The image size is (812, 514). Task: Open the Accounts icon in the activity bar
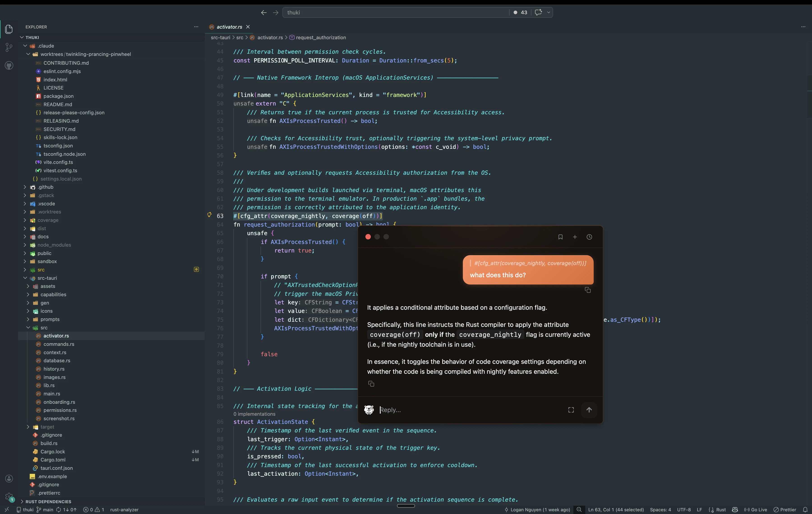click(x=9, y=478)
